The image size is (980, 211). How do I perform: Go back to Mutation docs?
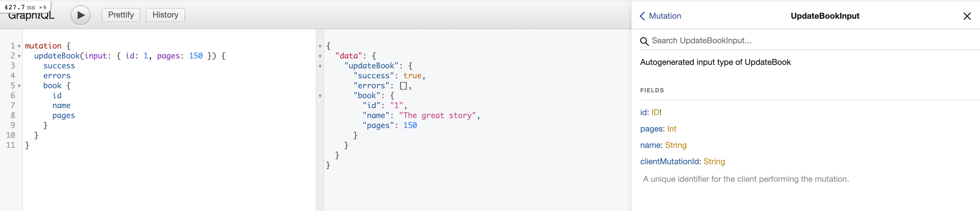pyautogui.click(x=660, y=16)
